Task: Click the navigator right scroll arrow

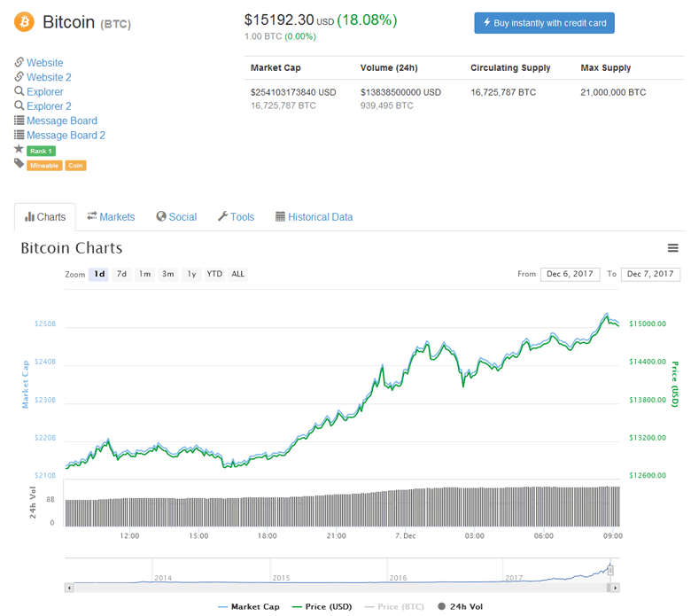Action: [x=616, y=587]
